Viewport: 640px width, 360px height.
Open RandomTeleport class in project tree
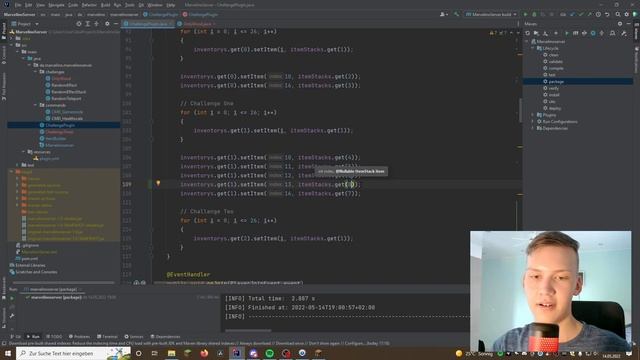point(66,98)
